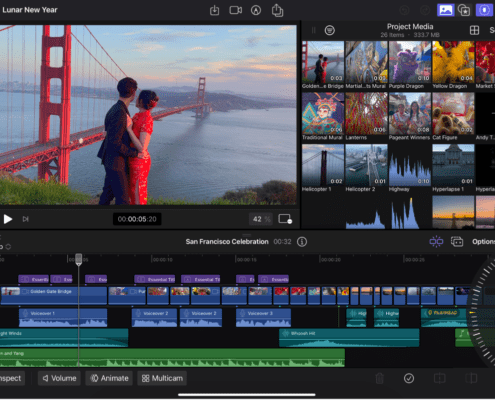This screenshot has width=495, height=400.
Task: Toggle the media browser photos button
Action: [446, 10]
